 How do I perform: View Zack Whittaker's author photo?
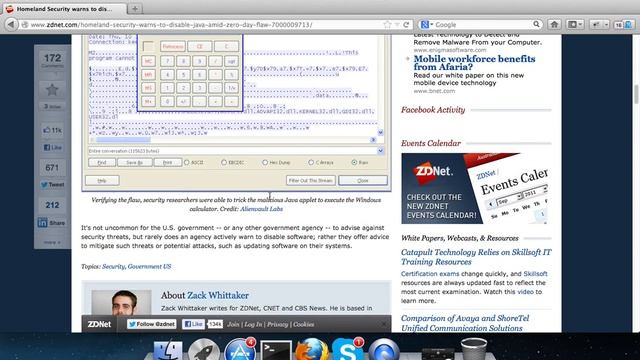click(122, 302)
